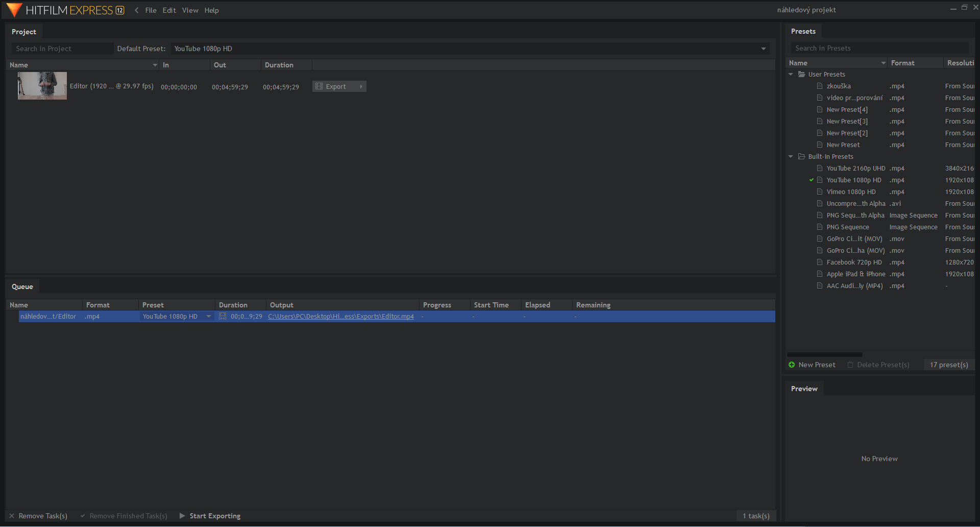
Task: Collapse the User Presets group
Action: [x=791, y=75]
